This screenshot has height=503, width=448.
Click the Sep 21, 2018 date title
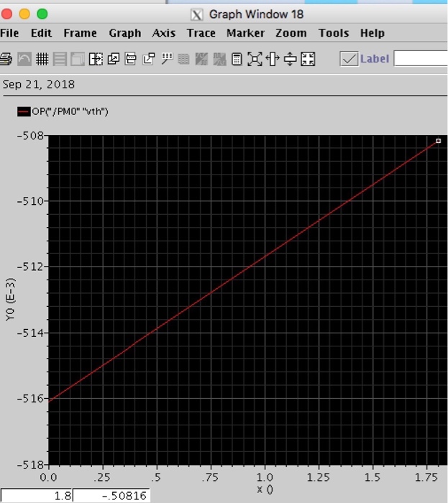[39, 84]
